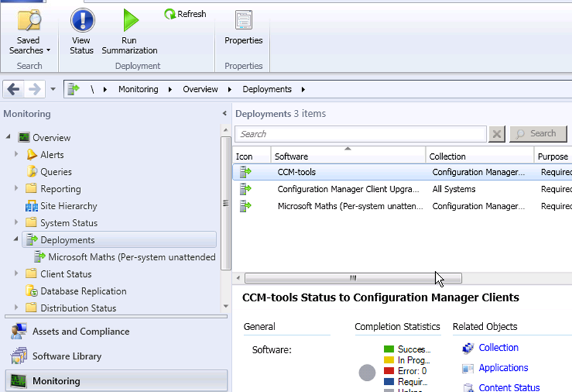Image resolution: width=572 pixels, height=392 pixels.
Task: Clear the search with the X button
Action: point(496,134)
